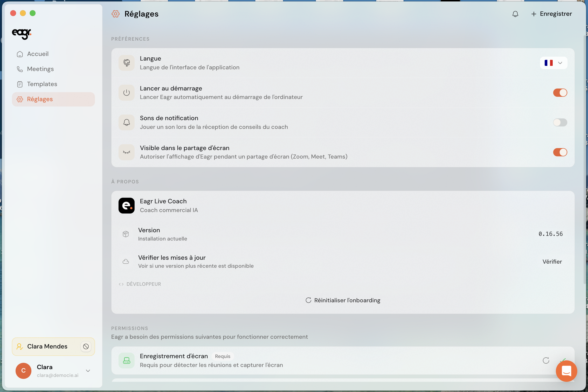Open the French flag language dropdown
This screenshot has width=588, height=392.
click(x=553, y=63)
